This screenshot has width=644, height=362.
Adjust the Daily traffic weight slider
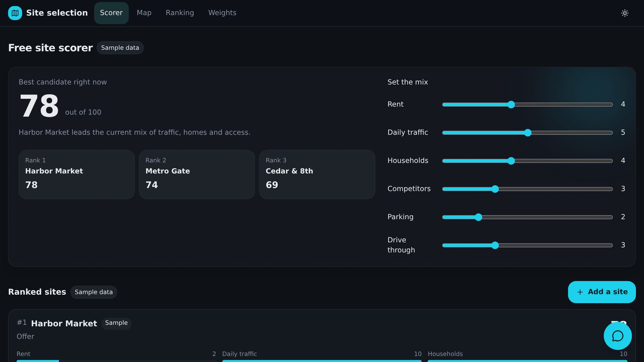coord(527,132)
